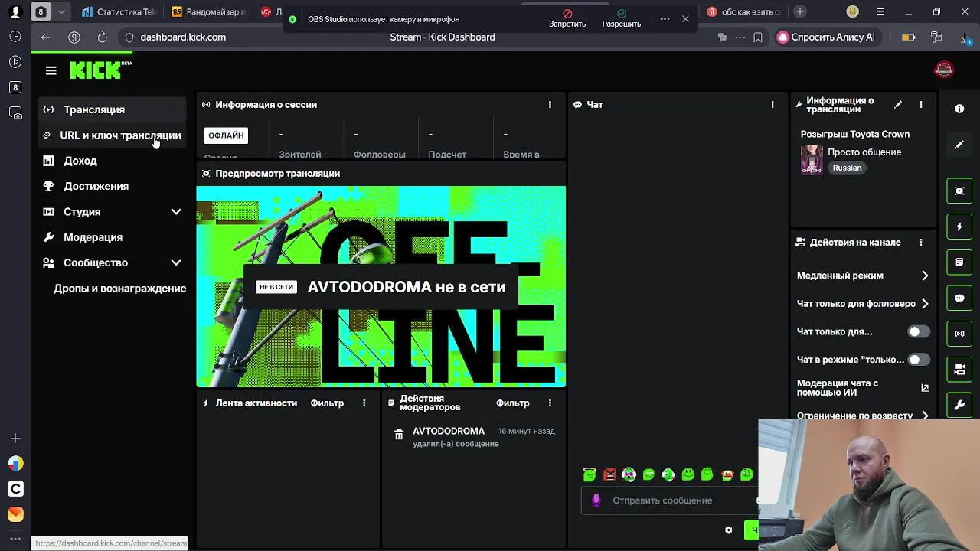Click the pencil edit icon in right toolbar
The width and height of the screenshot is (980, 551).
[x=959, y=145]
